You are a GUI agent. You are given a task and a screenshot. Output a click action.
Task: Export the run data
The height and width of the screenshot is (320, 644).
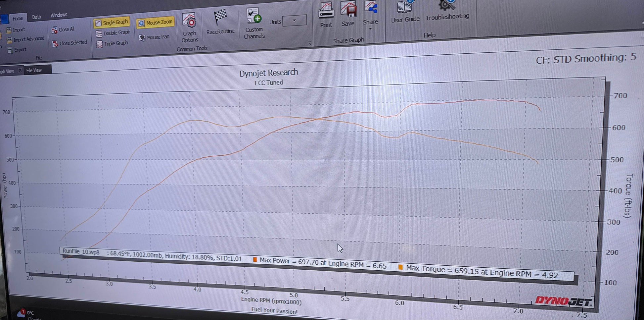(x=17, y=50)
